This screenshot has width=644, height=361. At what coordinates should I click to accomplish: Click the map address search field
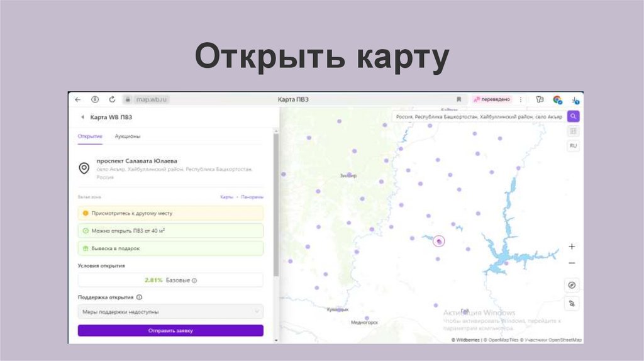pos(479,116)
